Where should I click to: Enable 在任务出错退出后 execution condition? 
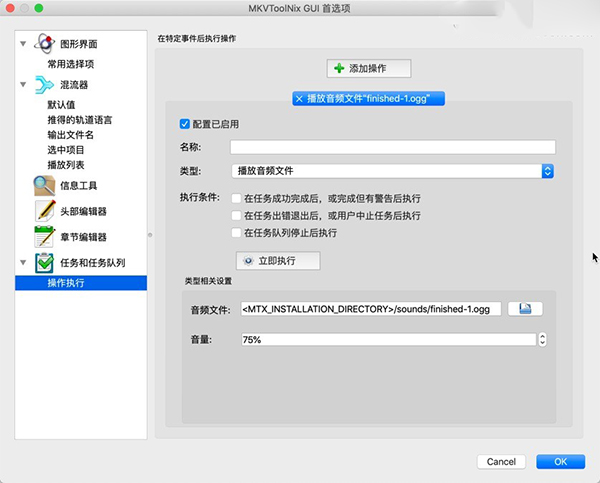coord(236,215)
